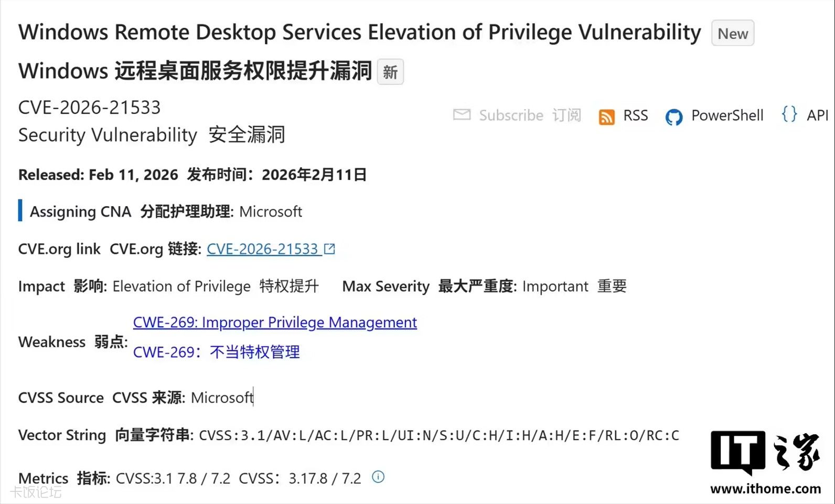Click the Subscribe text label
Screen dimensions: 835x504
click(511, 115)
